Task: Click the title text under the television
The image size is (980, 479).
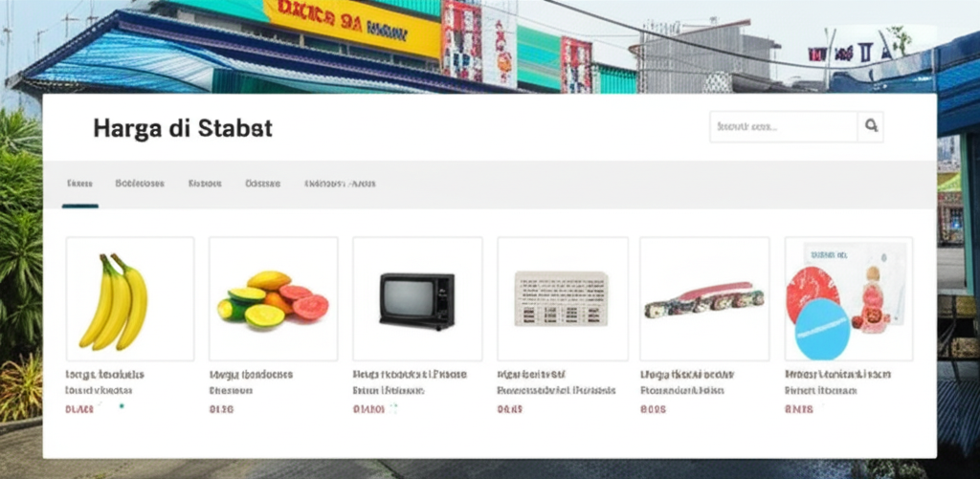Action: tap(410, 382)
